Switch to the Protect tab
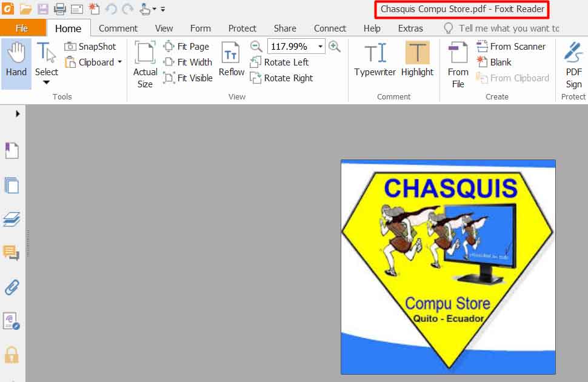 pos(242,28)
